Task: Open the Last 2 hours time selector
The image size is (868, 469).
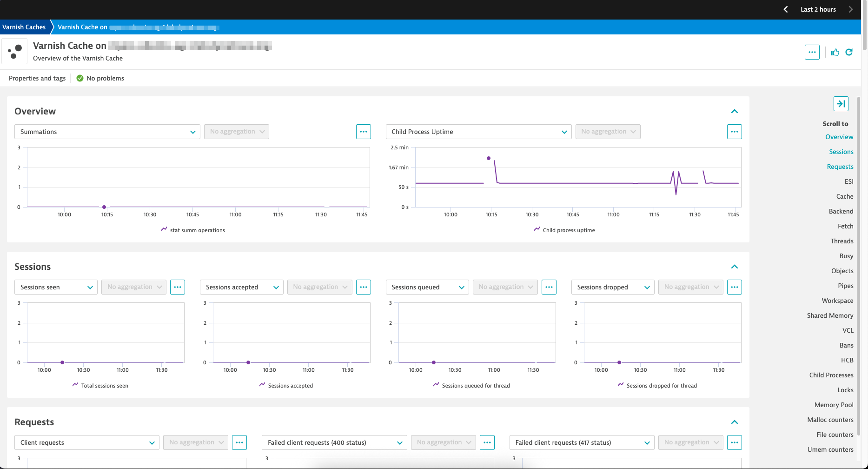Action: pyautogui.click(x=818, y=9)
